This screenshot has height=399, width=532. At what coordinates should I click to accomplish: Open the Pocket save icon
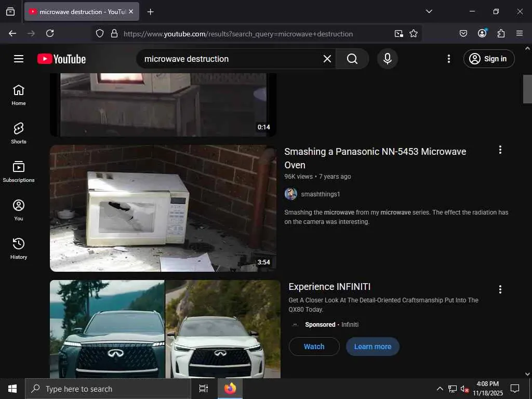click(463, 33)
